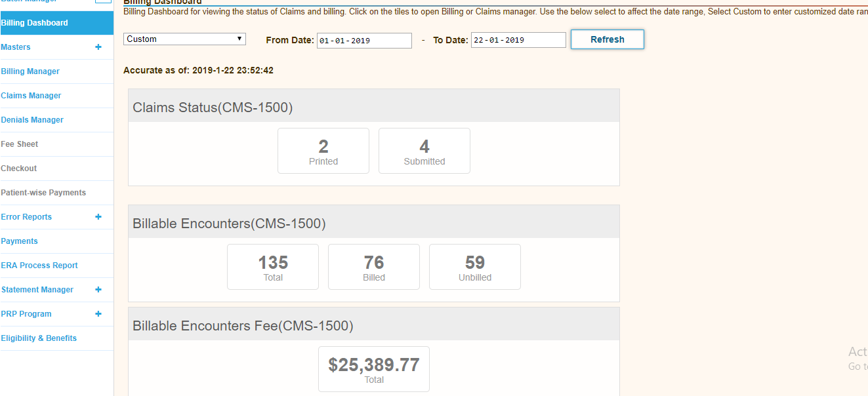Go to Denials Manager
This screenshot has height=396, width=868.
[x=32, y=120]
